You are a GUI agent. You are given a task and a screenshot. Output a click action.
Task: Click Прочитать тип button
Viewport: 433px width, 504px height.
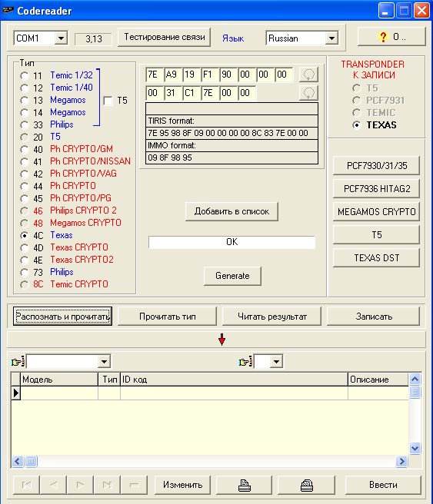[168, 317]
